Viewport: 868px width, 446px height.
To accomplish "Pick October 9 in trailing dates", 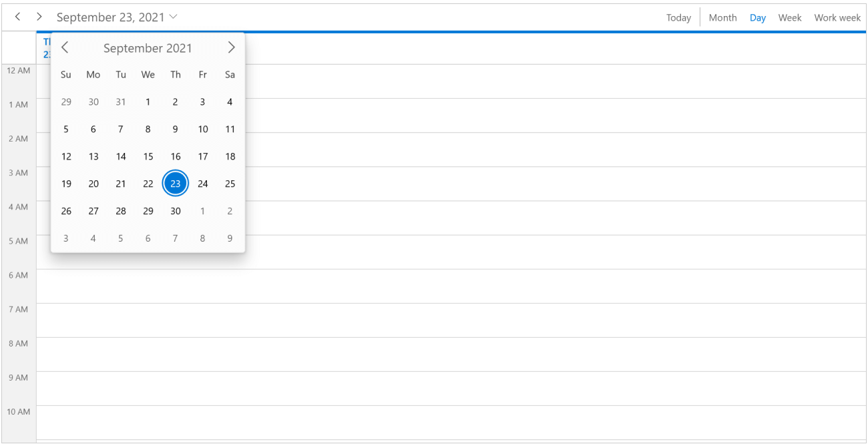I will click(x=230, y=238).
